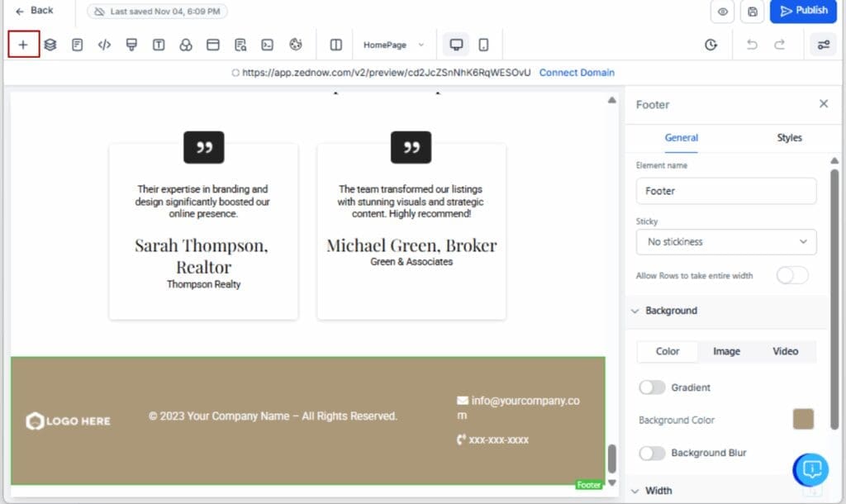This screenshot has width=846, height=504.
Task: Select the Text element icon
Action: pos(157,45)
